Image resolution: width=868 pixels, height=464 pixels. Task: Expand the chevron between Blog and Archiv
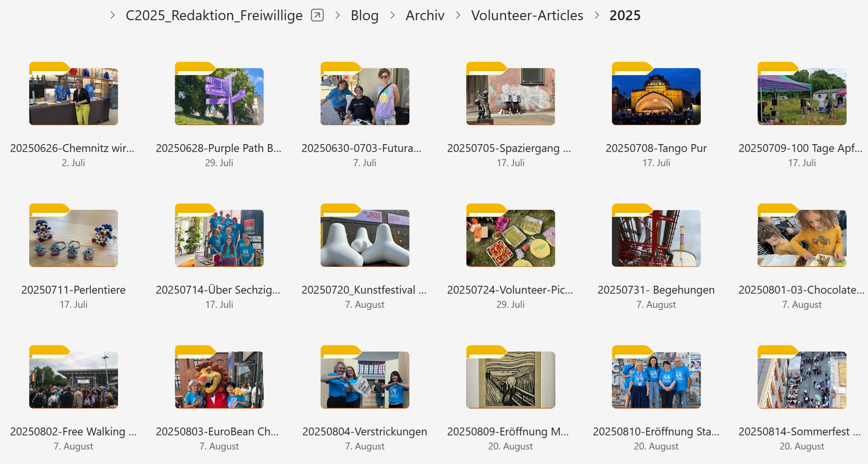pos(392,15)
